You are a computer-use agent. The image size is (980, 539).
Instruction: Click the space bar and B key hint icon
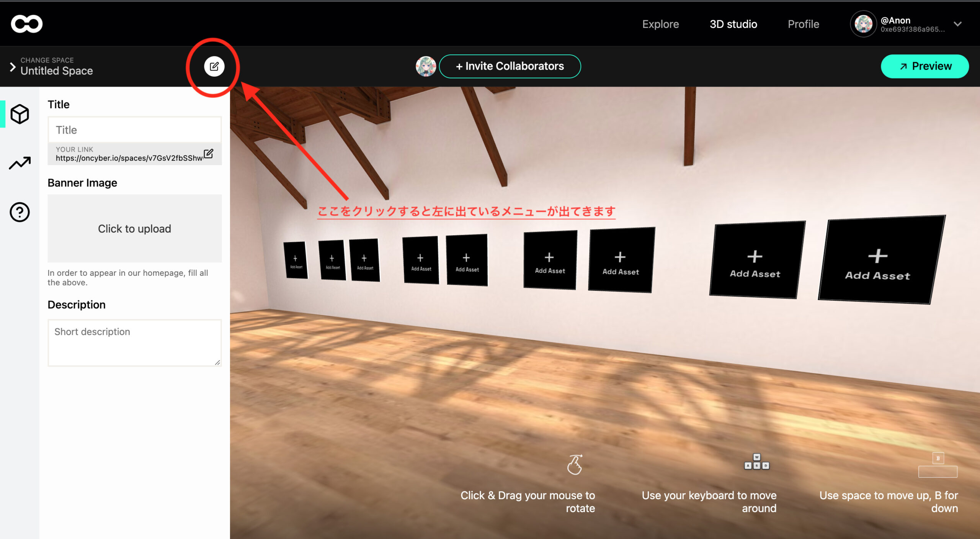(x=938, y=465)
